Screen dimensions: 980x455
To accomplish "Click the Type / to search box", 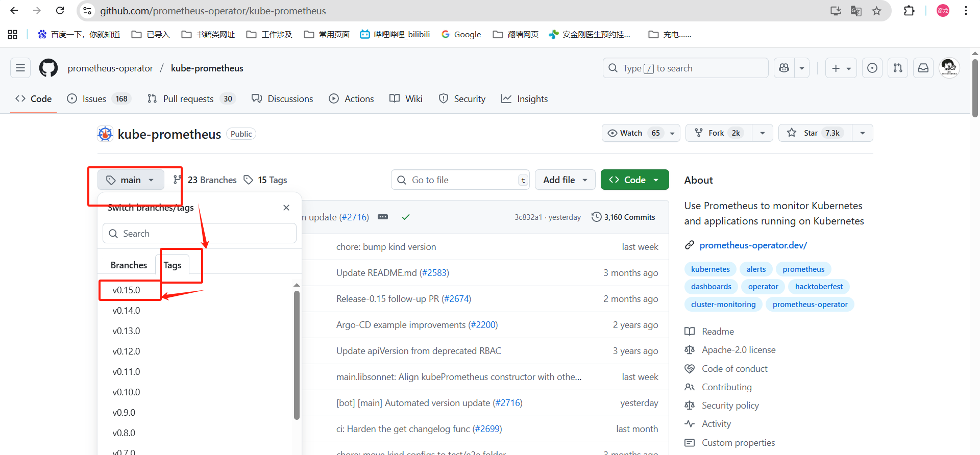I will tap(685, 68).
